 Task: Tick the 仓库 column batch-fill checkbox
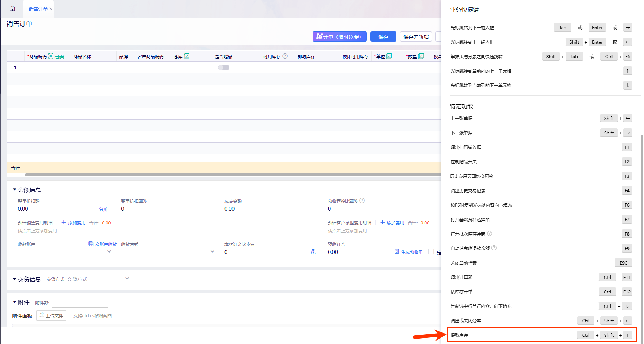[186, 56]
